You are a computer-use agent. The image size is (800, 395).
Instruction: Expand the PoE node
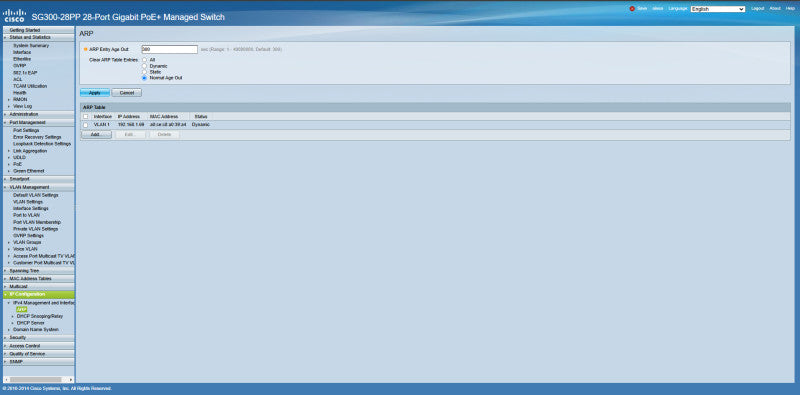(9, 164)
